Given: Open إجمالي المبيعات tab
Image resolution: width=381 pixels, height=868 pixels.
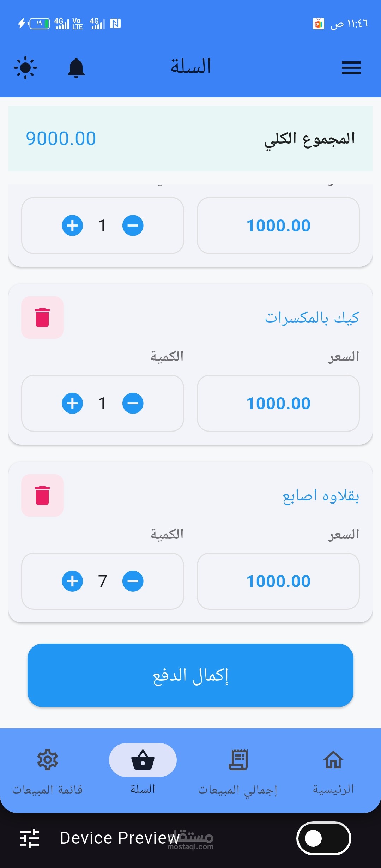Looking at the screenshot, I should pyautogui.click(x=238, y=771).
